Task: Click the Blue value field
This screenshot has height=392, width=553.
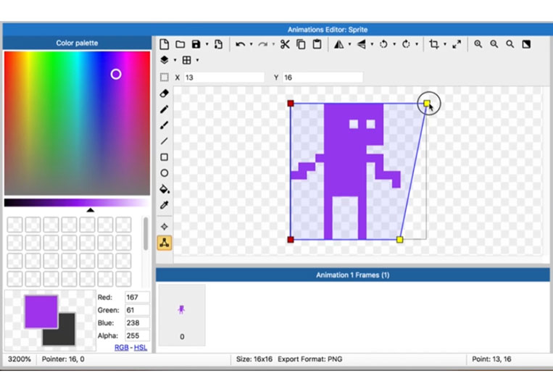Action: [137, 323]
